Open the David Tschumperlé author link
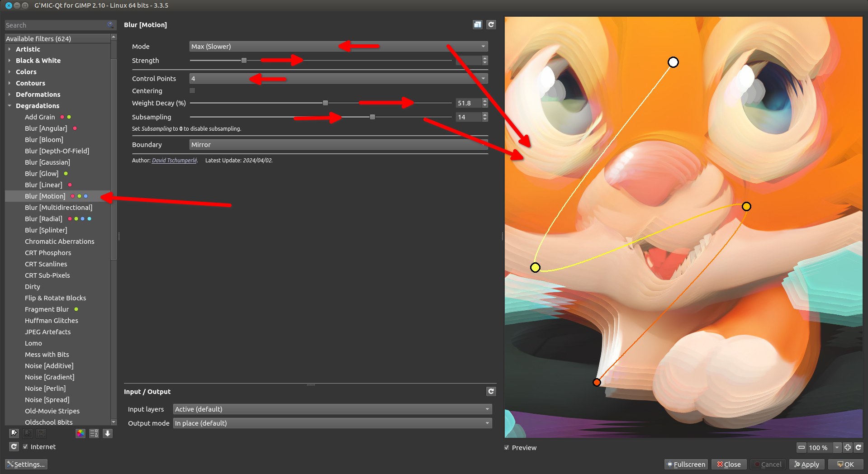This screenshot has width=868, height=474. [174, 160]
